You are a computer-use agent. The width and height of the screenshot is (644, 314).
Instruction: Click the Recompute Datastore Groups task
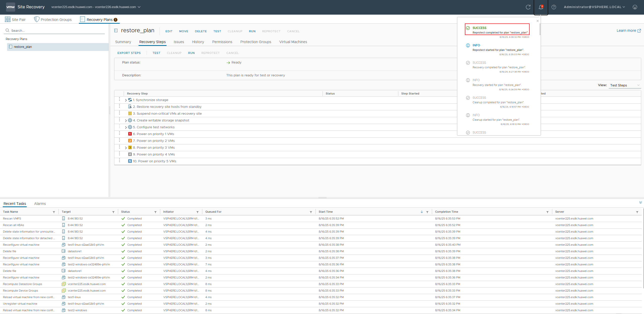(22, 284)
